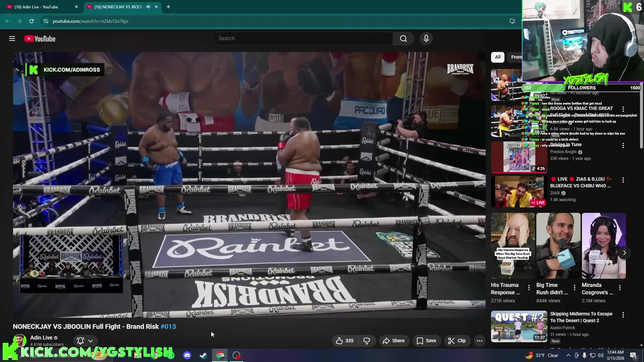Viewport: 644px width, 362px height.
Task: Expand notification bell dropdown for Adin Live
Action: pyautogui.click(x=85, y=340)
